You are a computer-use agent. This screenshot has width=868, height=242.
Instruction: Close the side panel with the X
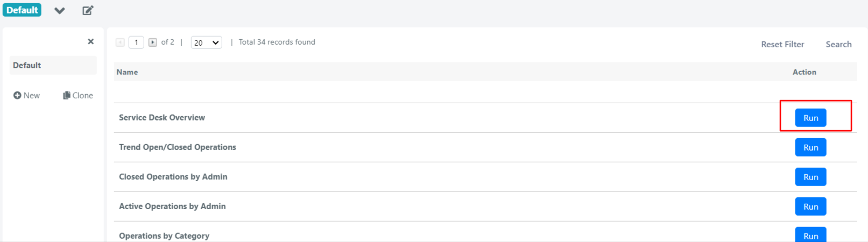(x=90, y=41)
